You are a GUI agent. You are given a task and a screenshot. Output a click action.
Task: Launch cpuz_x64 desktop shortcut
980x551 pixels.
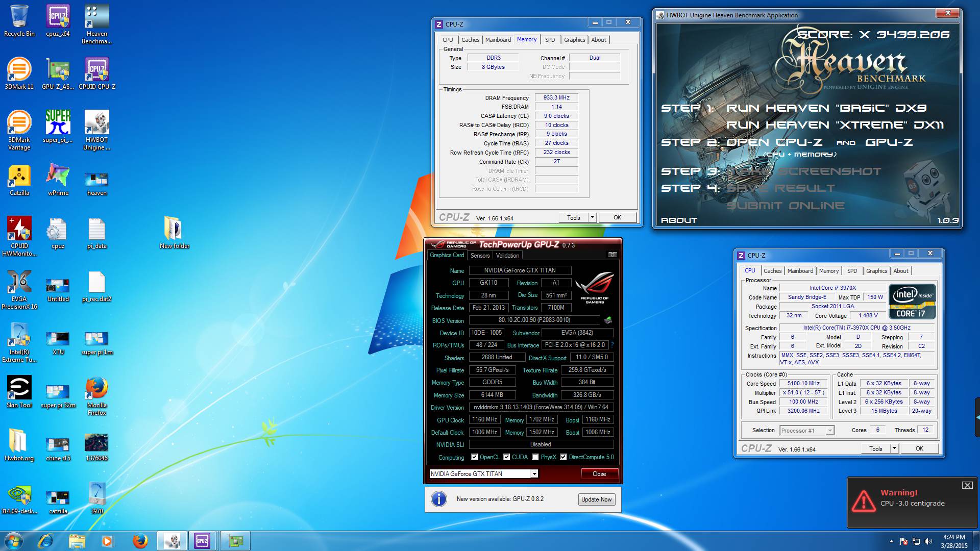pyautogui.click(x=58, y=20)
